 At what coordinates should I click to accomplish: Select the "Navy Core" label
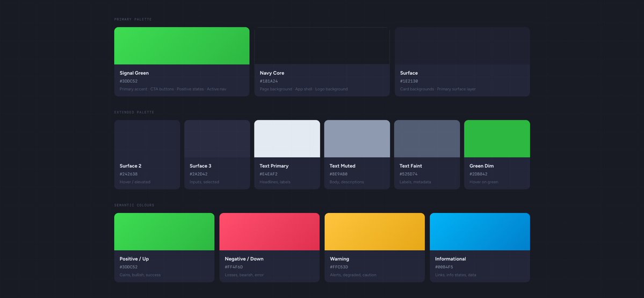click(272, 73)
